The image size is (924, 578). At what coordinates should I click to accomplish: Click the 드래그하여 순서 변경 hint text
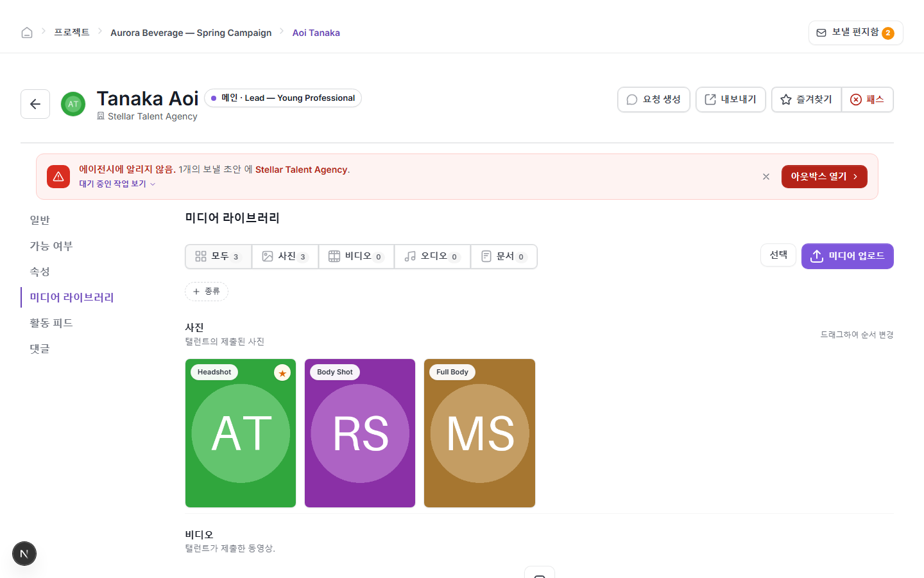(x=857, y=335)
